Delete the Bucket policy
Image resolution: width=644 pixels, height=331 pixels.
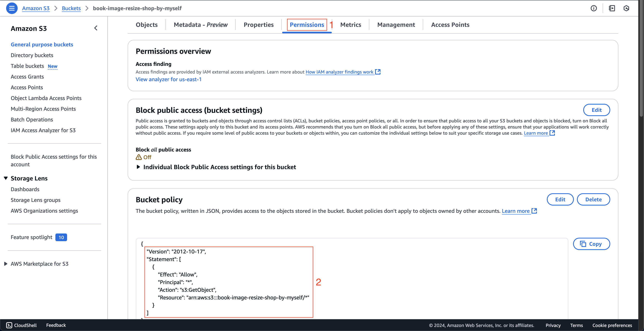click(593, 199)
